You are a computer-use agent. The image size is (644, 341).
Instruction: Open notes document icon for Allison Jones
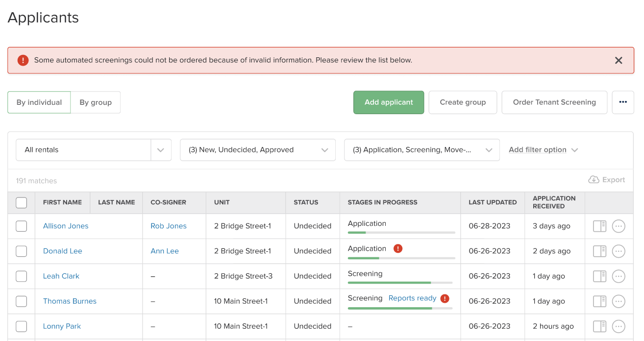click(599, 226)
